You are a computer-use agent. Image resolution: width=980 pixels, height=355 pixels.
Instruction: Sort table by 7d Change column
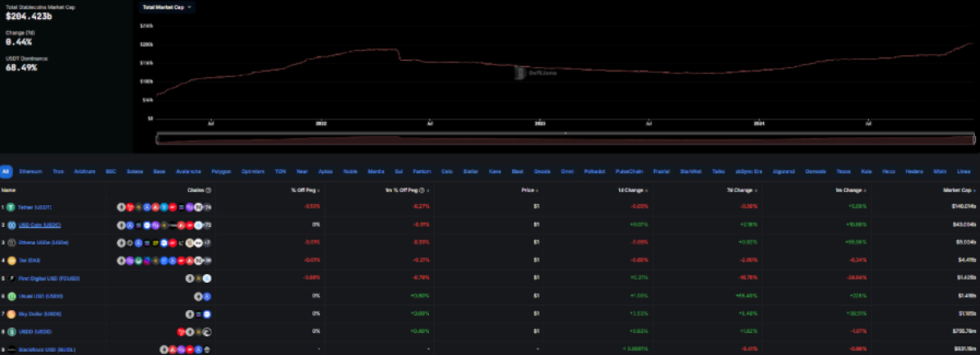(738, 189)
